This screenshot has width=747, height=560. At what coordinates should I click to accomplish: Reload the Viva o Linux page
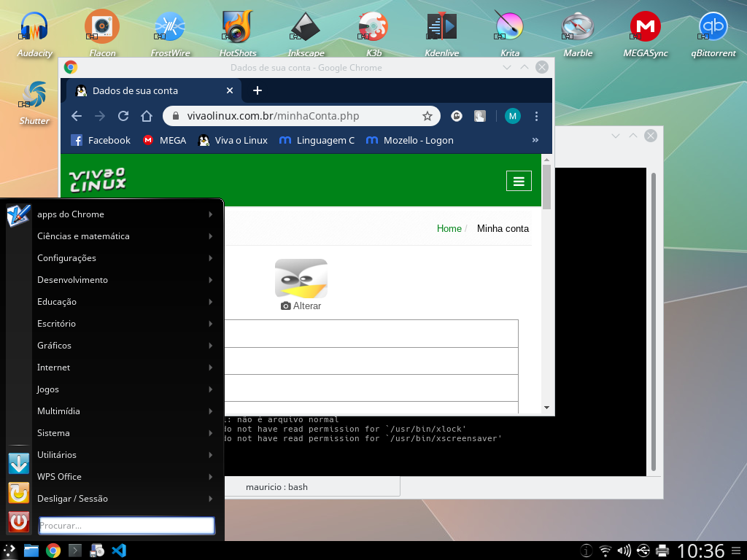tap(123, 116)
